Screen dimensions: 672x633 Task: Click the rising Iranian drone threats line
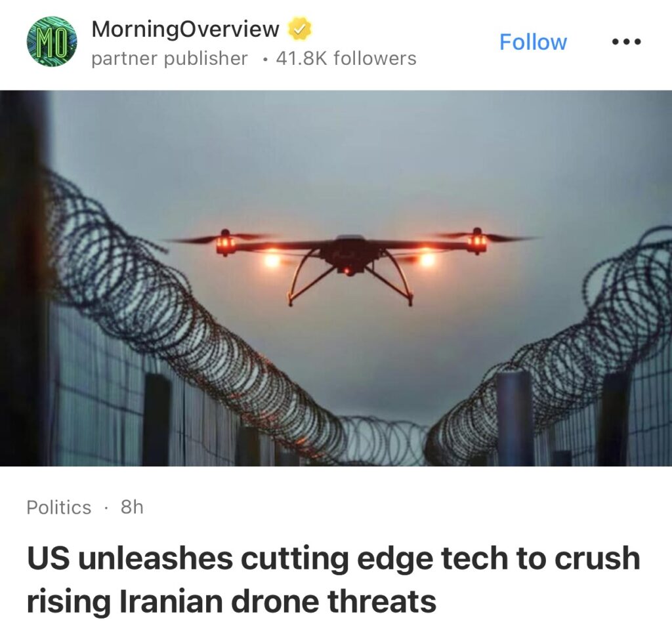[232, 602]
